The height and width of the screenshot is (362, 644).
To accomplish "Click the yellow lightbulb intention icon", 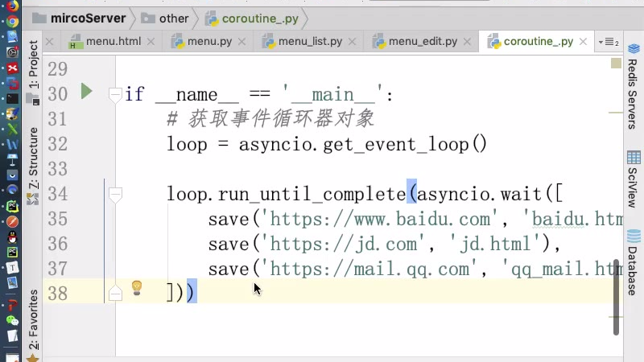I will [137, 287].
